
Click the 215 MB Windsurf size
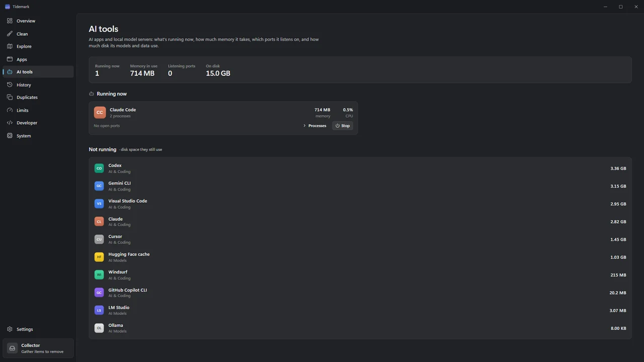click(618, 275)
